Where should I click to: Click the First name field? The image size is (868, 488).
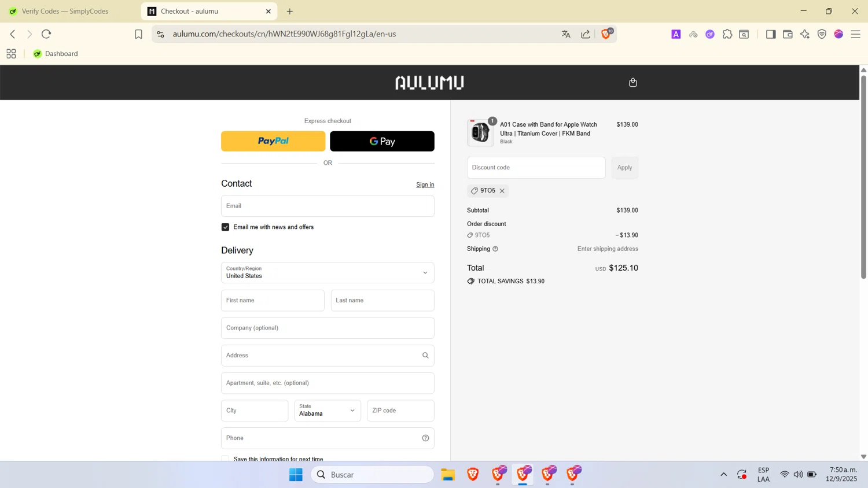pos(273,301)
